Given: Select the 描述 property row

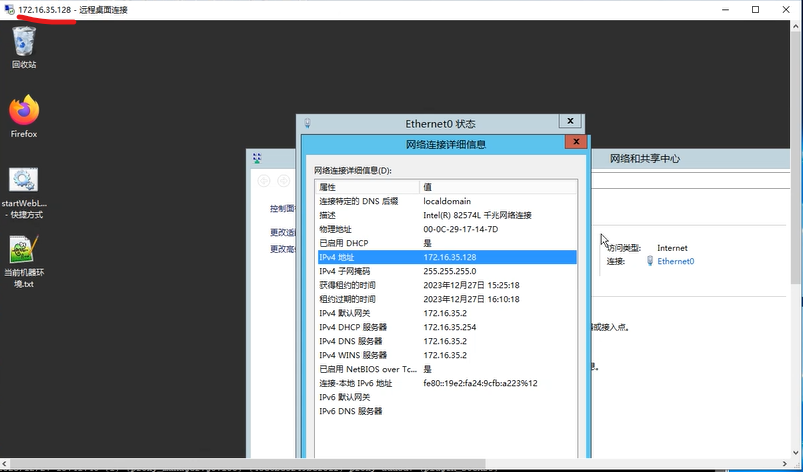Looking at the screenshot, I should point(446,215).
